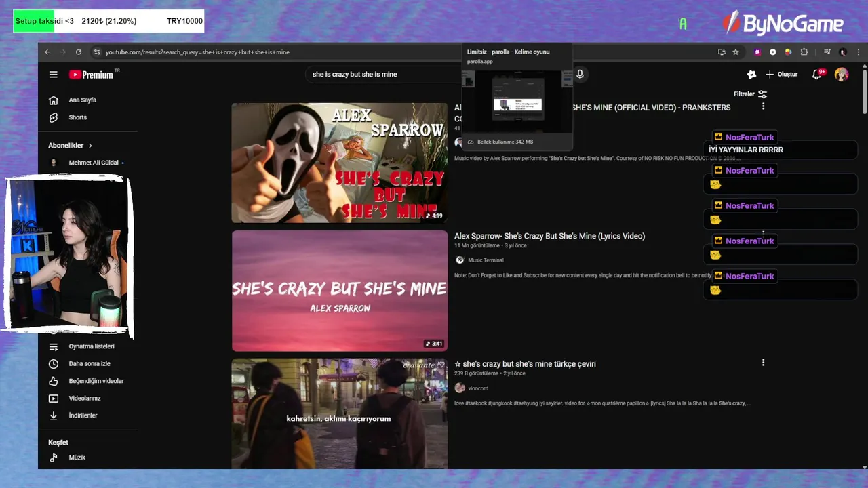Click the page vertical scrollbar thumb
The width and height of the screenshot is (868, 488).
coord(864,89)
